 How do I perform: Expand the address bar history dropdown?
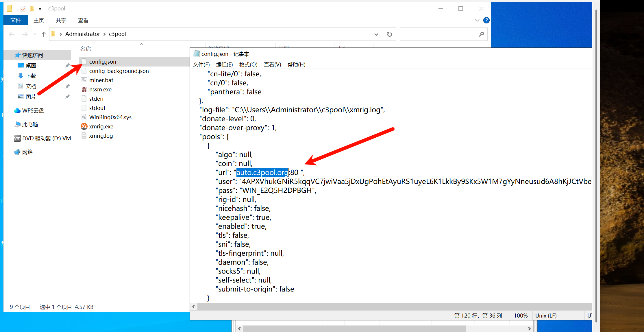(x=376, y=34)
